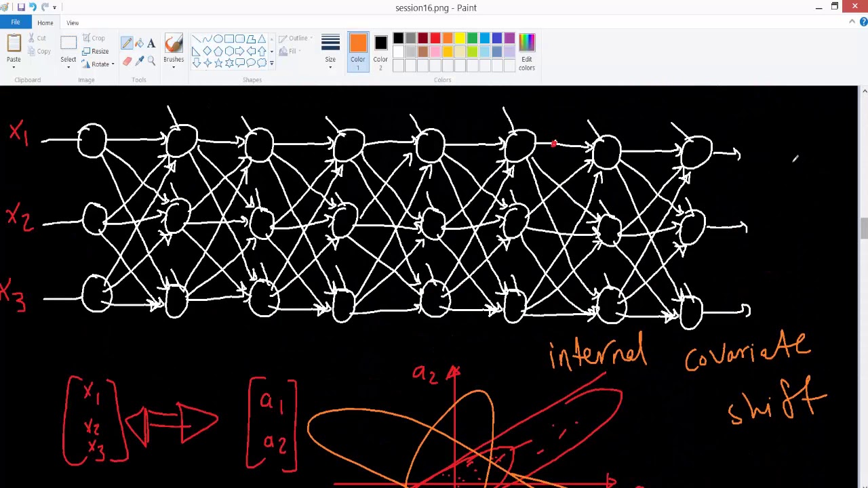The image size is (868, 488).
Task: Choose the Rounded rectangle shape
Action: point(239,39)
